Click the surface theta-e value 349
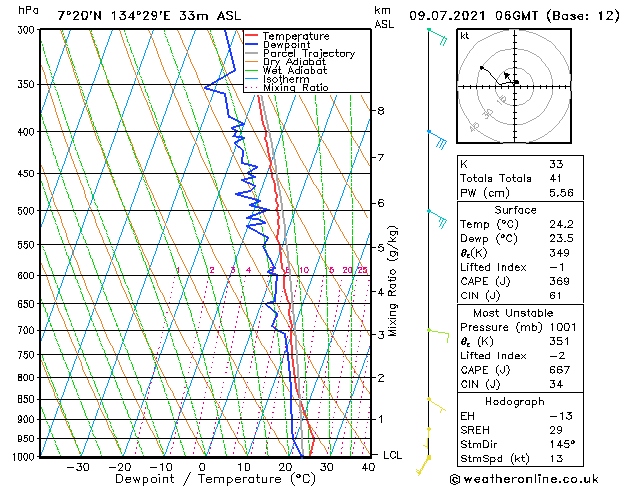Viewport: 629px width, 486px height. pyautogui.click(x=559, y=253)
